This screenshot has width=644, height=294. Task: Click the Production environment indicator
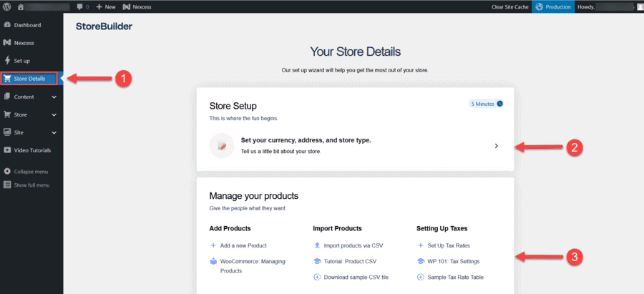tap(553, 7)
